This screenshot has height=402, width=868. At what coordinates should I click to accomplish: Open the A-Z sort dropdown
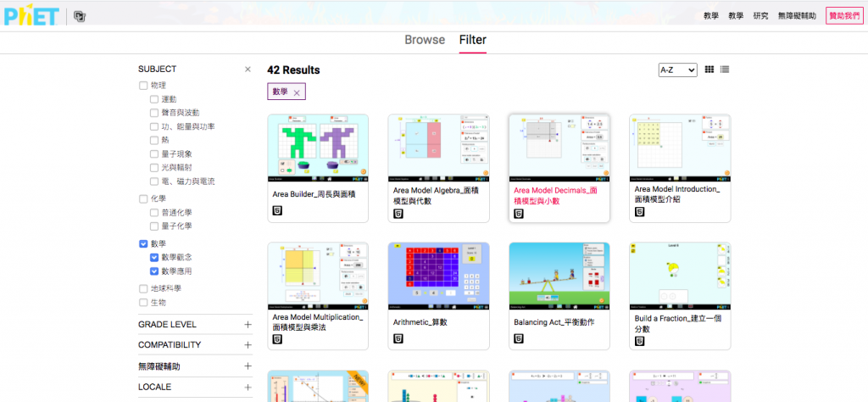677,70
